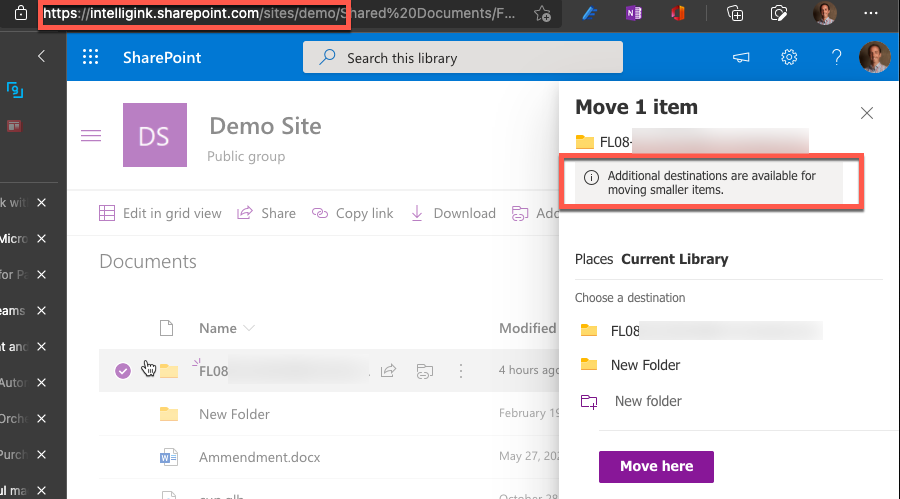The height and width of the screenshot is (499, 900).
Task: Click the address bar URL
Action: click(x=279, y=13)
